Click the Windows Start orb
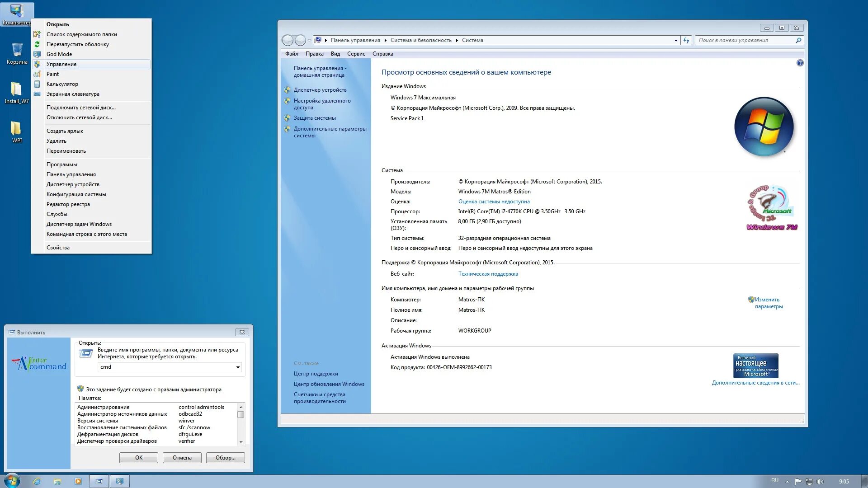This screenshot has width=868, height=488. point(12,480)
